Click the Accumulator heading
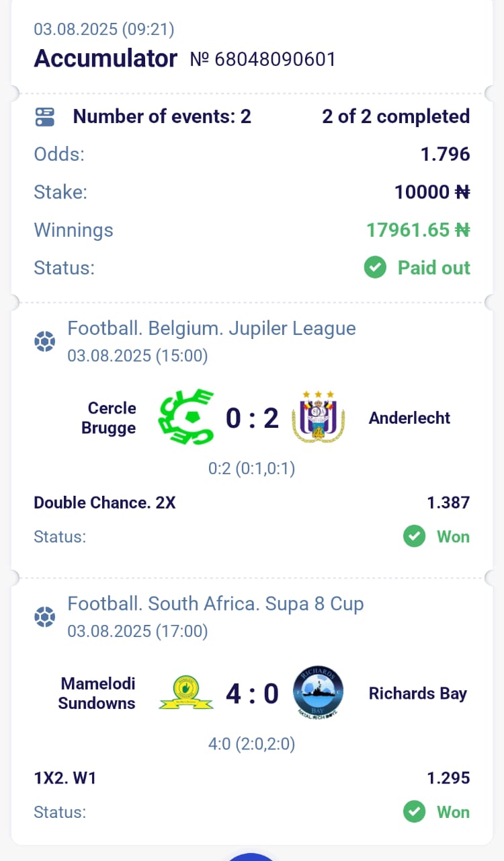Image resolution: width=504 pixels, height=861 pixels. 106,59
